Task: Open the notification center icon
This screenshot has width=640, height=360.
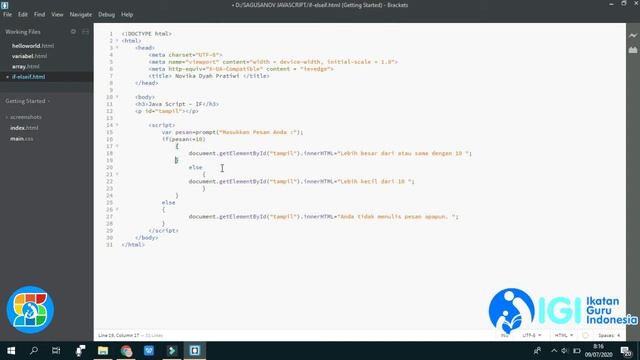Action: pos(626,351)
